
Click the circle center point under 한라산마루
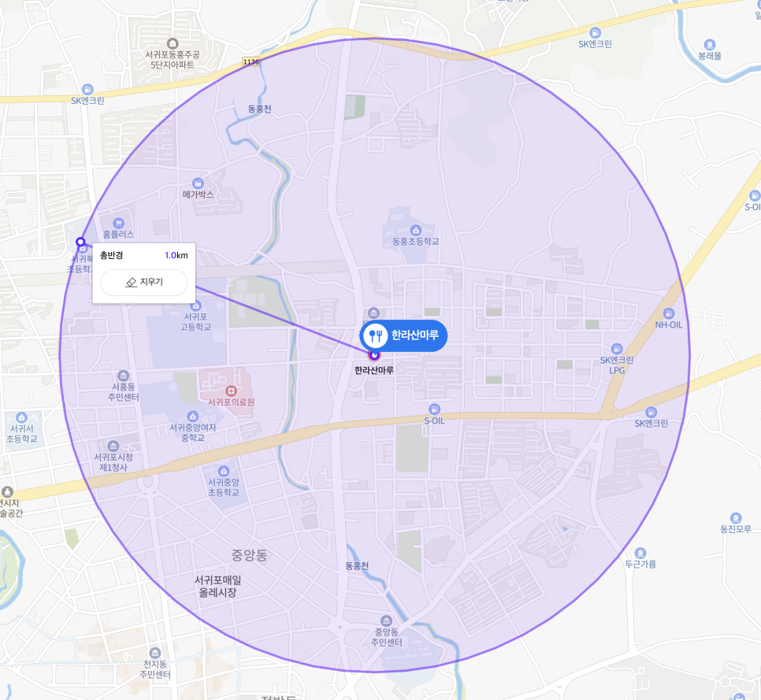pyautogui.click(x=373, y=356)
